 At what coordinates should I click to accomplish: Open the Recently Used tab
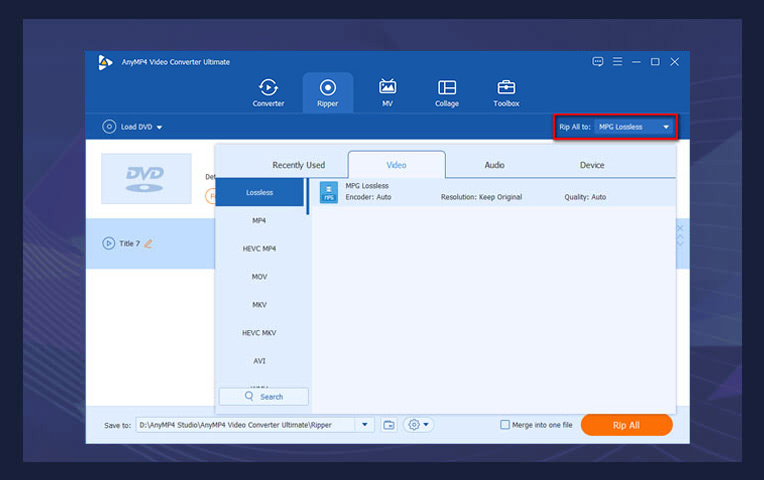pyautogui.click(x=298, y=165)
